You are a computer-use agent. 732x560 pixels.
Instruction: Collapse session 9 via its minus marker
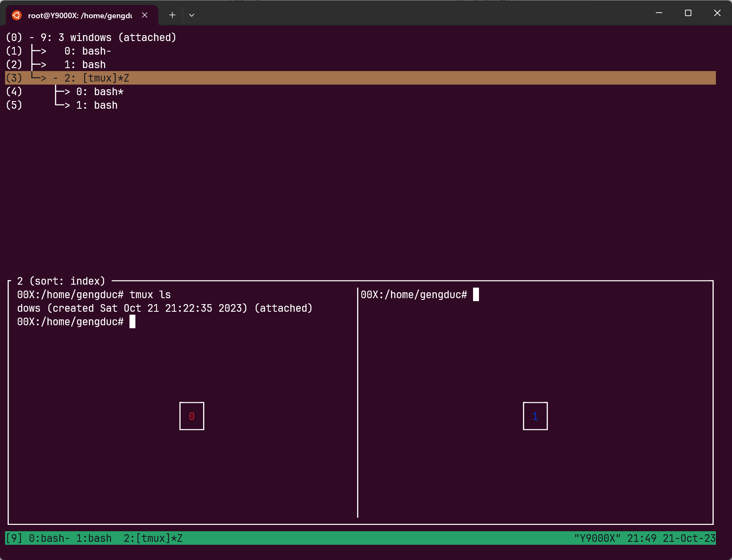(x=32, y=38)
